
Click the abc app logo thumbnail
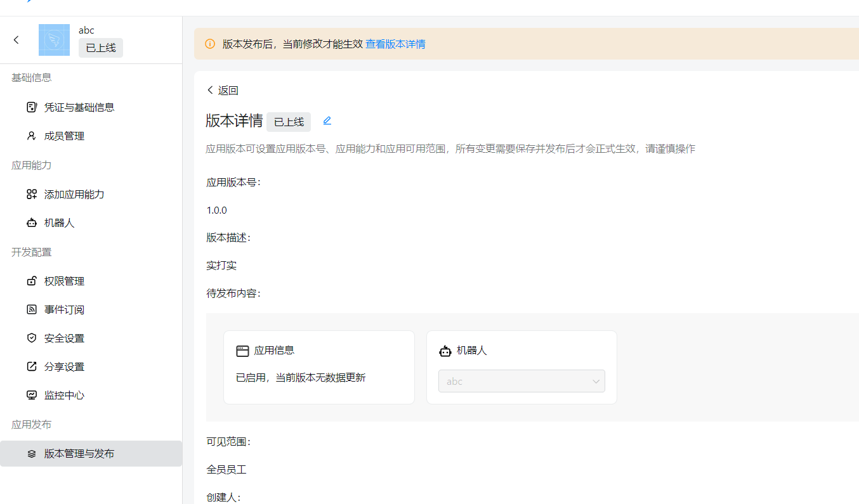coord(54,40)
